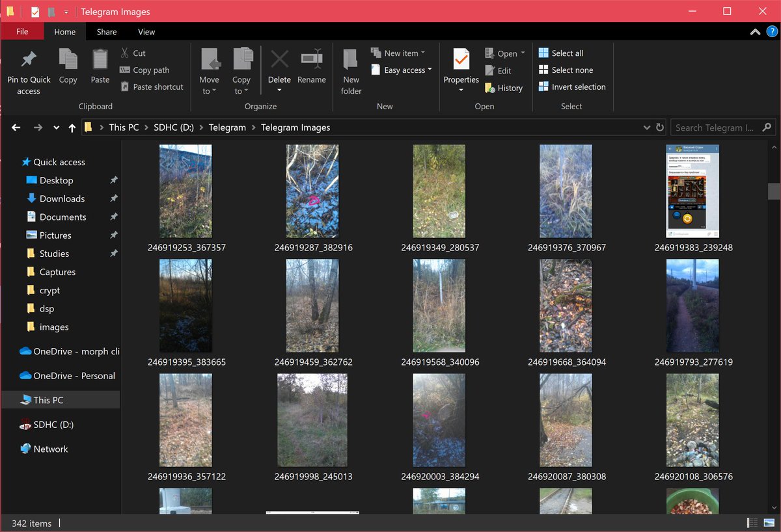Click the Paste ribbon icon

click(100, 59)
